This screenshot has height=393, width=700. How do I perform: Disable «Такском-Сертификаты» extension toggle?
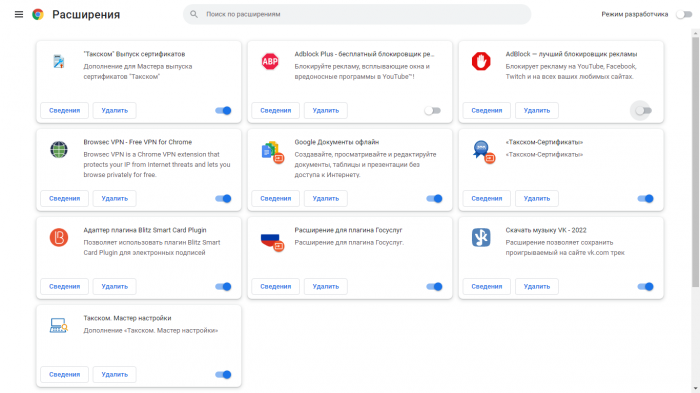pyautogui.click(x=646, y=198)
